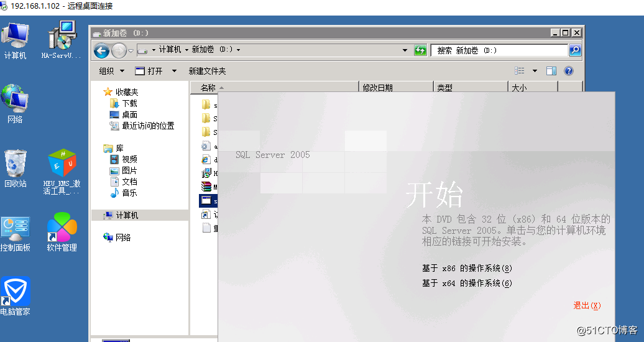Sort by the 类型 column header

click(471, 88)
